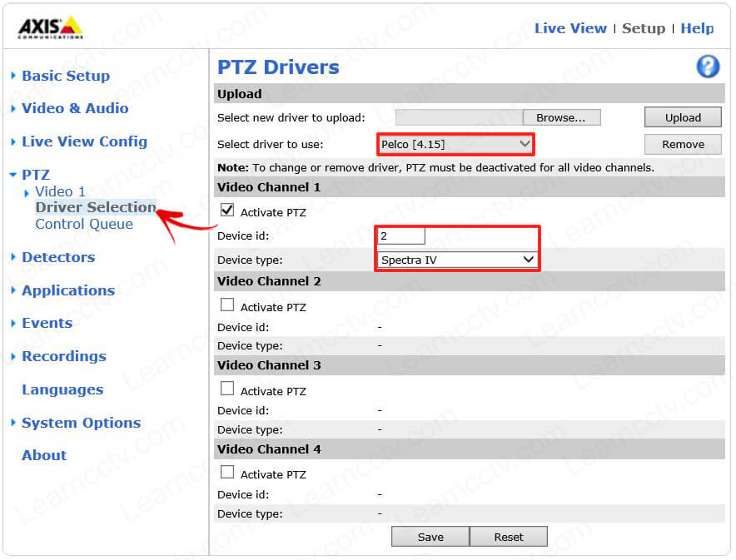
Task: Click into the Device id field
Action: coord(401,236)
